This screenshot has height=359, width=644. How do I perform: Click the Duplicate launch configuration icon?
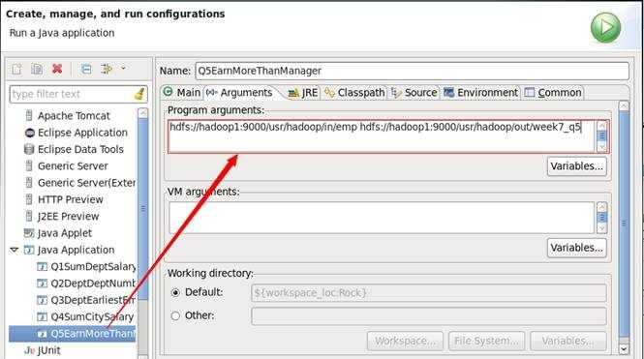tap(37, 69)
